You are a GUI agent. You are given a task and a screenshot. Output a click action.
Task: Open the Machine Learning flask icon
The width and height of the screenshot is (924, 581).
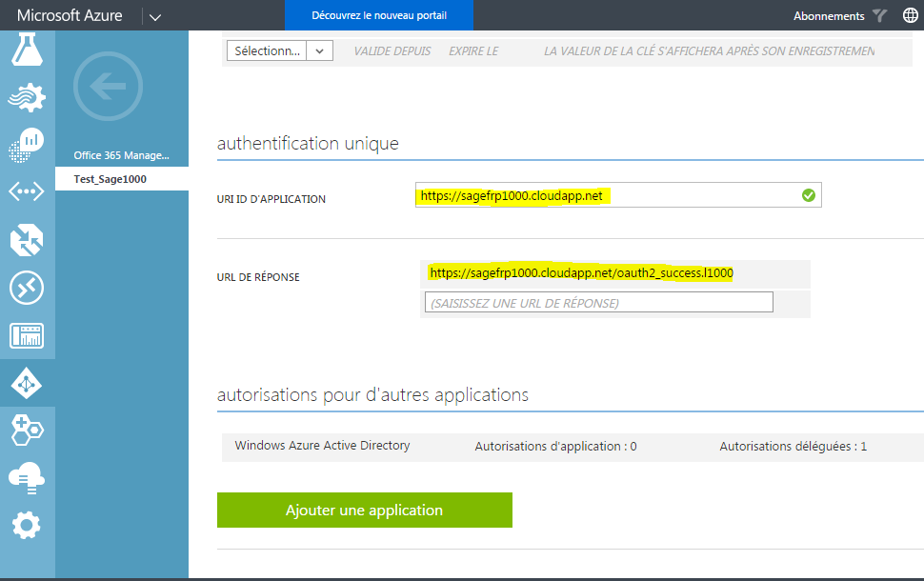27,50
